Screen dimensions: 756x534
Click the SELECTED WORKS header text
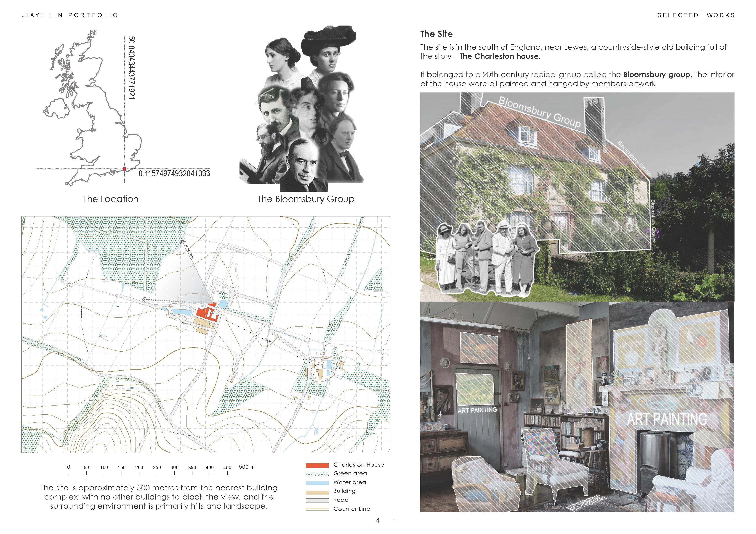[x=696, y=15]
